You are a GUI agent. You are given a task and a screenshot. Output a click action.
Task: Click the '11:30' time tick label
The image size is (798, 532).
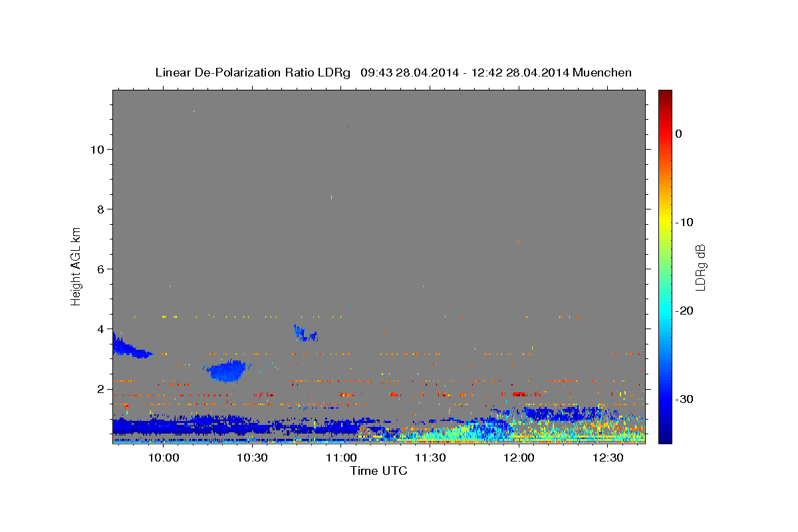tap(430, 458)
